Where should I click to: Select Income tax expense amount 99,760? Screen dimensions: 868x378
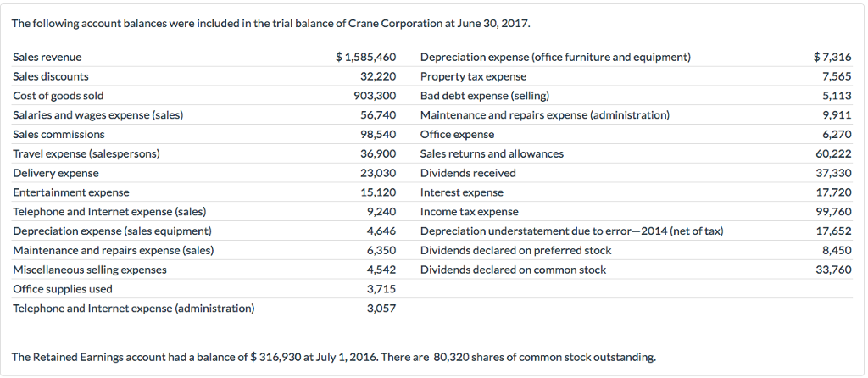pos(834,212)
